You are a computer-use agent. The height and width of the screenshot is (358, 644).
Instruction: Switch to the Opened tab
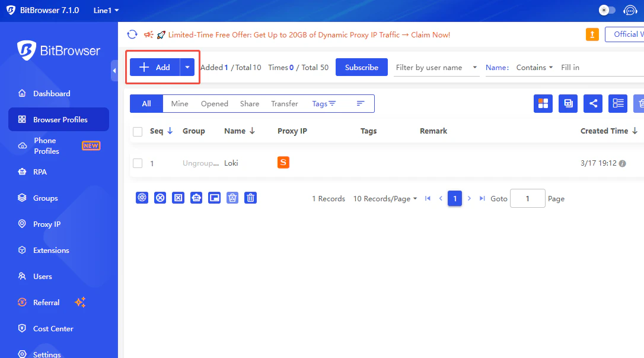pos(215,103)
